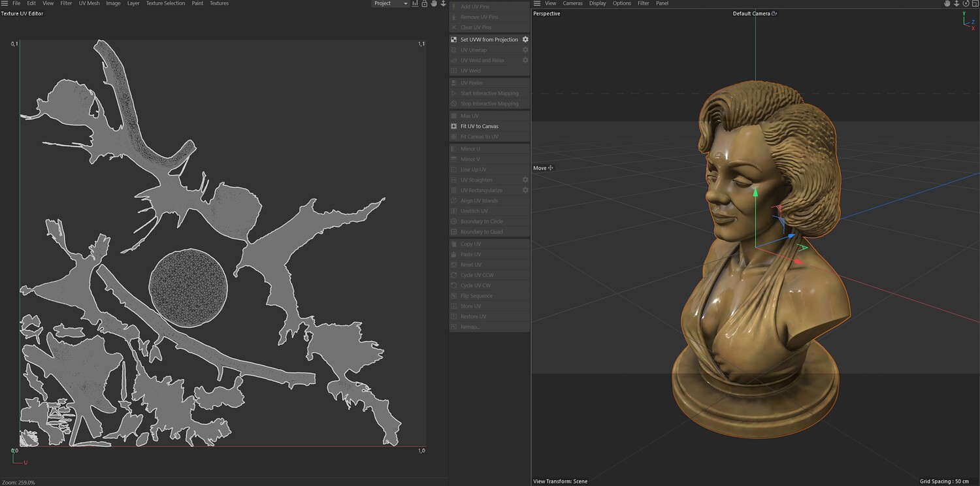Click the viewport pan hand icon

tap(947, 3)
